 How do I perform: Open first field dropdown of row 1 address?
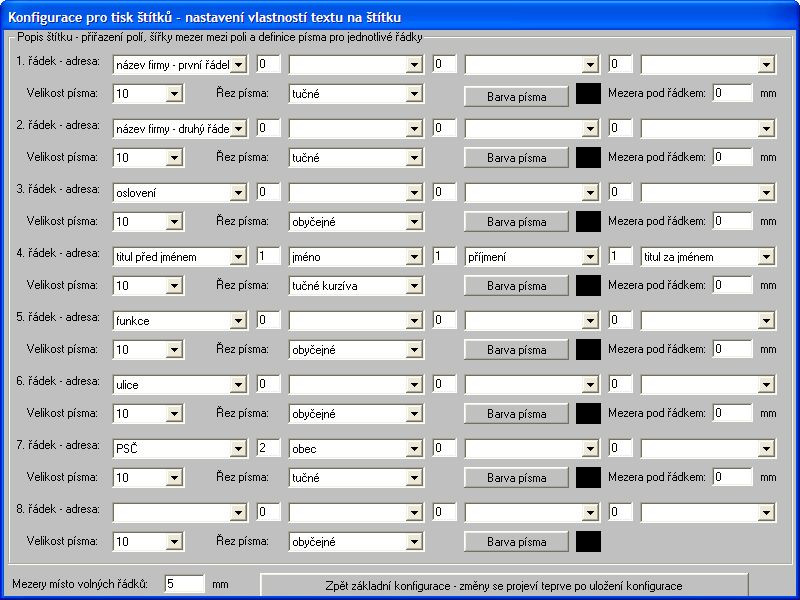pyautogui.click(x=180, y=65)
